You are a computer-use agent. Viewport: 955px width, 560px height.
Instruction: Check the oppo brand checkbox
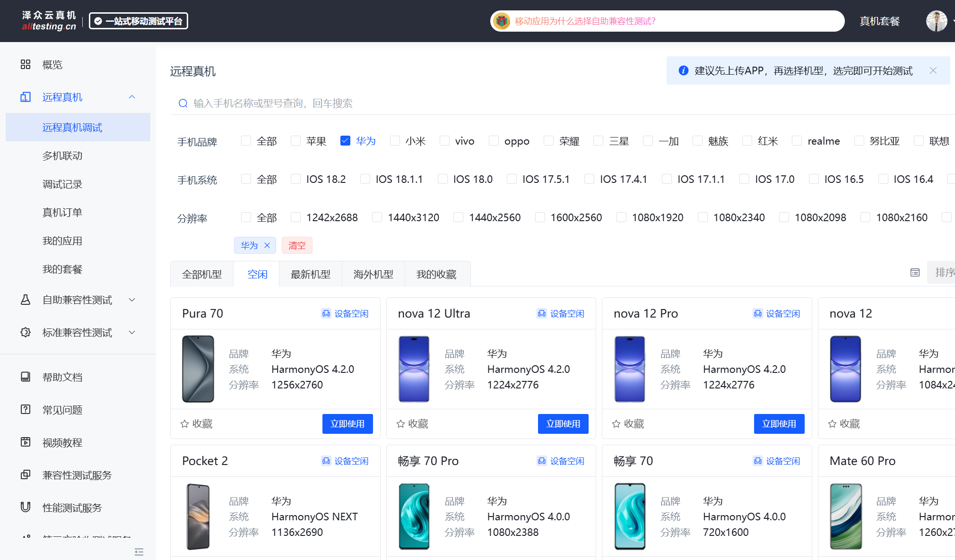(x=494, y=141)
